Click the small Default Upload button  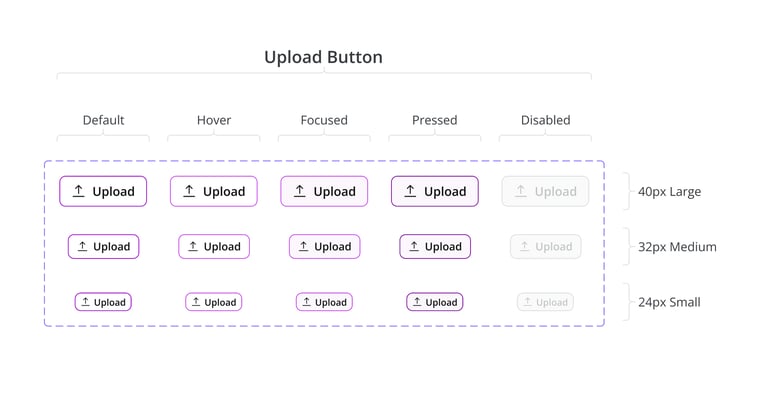click(103, 302)
